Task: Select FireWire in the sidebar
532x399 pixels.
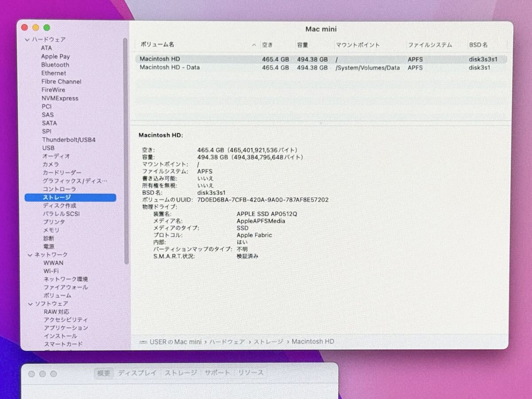Action: point(53,90)
